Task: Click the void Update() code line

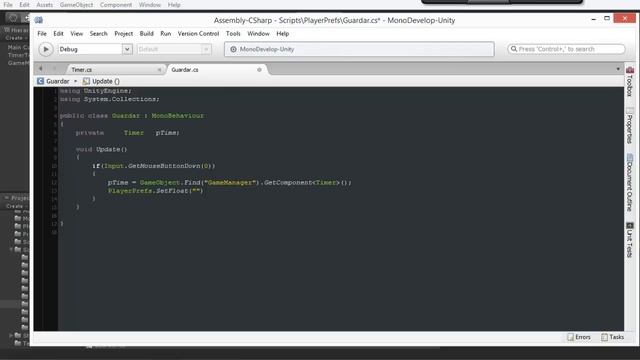Action: 101,149
